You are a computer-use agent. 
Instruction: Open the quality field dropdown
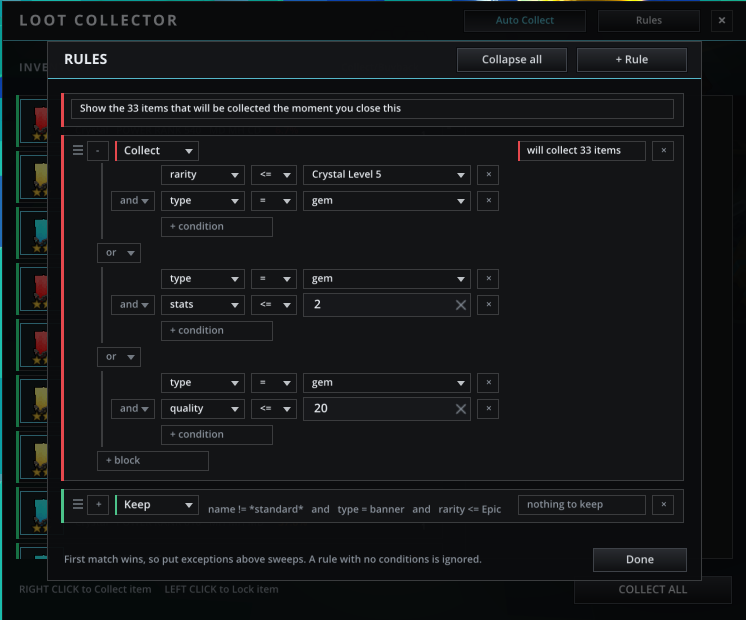(203, 409)
